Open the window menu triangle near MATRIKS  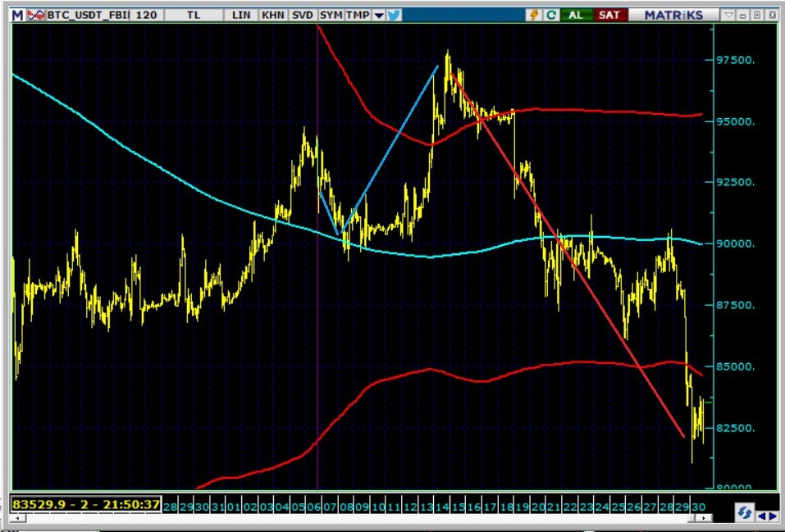pos(728,15)
